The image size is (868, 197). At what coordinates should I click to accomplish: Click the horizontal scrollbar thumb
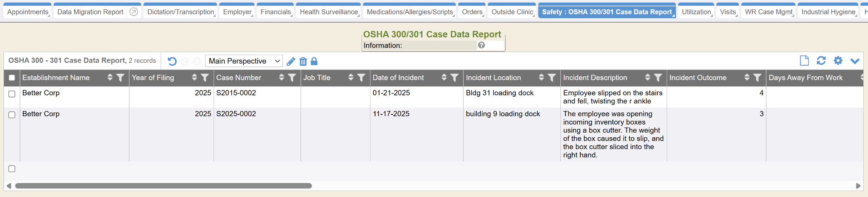click(163, 186)
